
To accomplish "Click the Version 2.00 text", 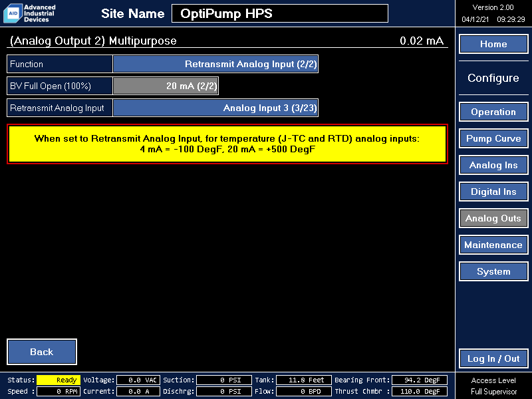I will click(x=493, y=7).
